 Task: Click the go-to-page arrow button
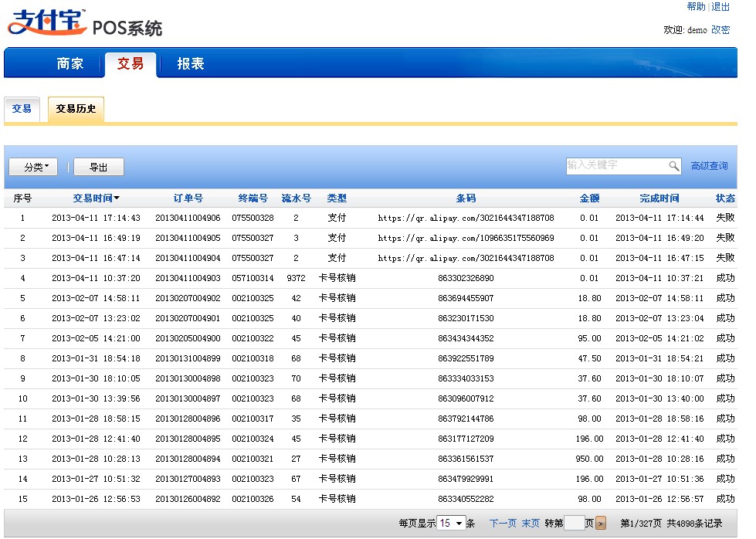click(601, 523)
